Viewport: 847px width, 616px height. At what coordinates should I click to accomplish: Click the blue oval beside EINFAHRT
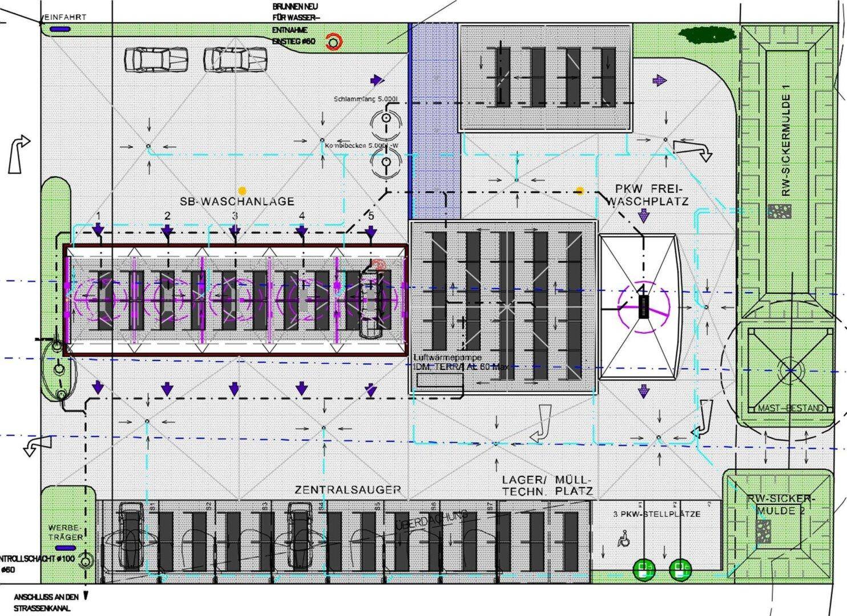tap(59, 29)
